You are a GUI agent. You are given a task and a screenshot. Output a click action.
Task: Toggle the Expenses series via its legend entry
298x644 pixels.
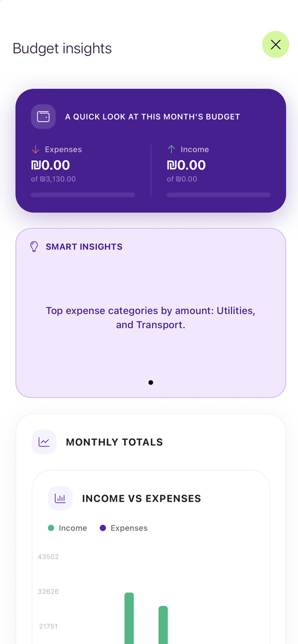[x=123, y=528]
